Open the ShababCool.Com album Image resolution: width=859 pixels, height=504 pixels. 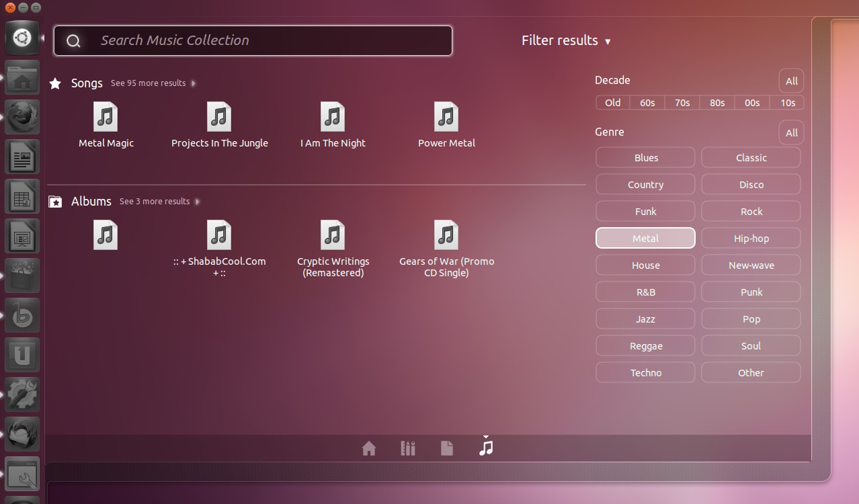[219, 249]
